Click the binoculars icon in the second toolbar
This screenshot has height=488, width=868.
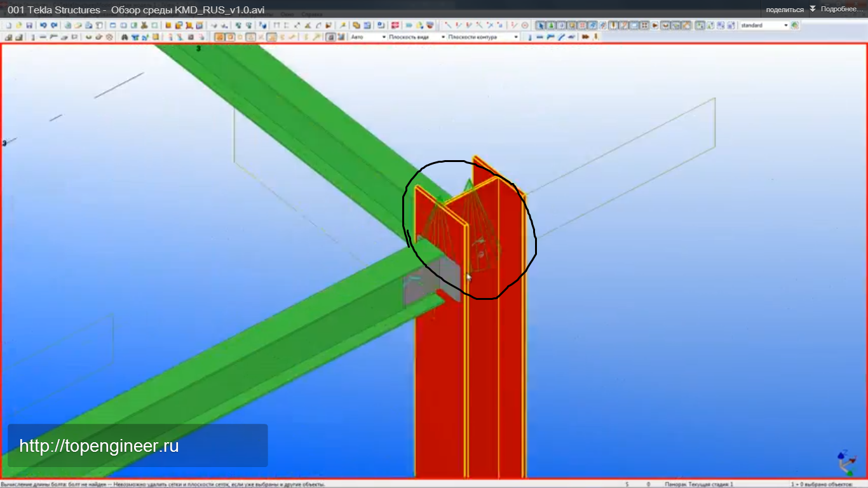click(125, 37)
